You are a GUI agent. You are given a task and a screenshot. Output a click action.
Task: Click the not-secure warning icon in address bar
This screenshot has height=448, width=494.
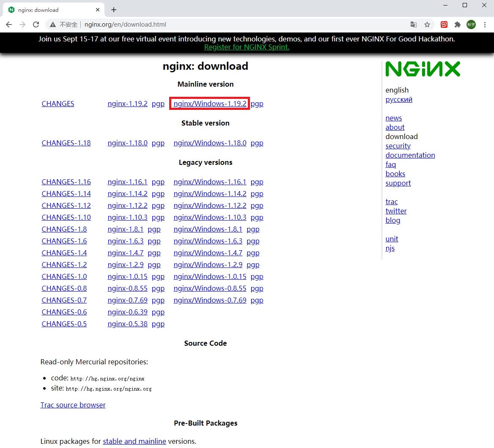53,25
